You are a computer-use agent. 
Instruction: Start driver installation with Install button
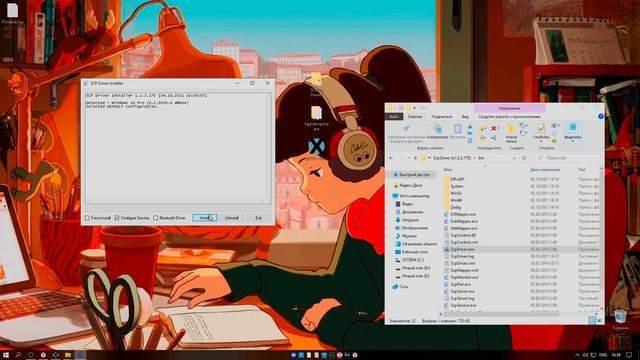[204, 218]
